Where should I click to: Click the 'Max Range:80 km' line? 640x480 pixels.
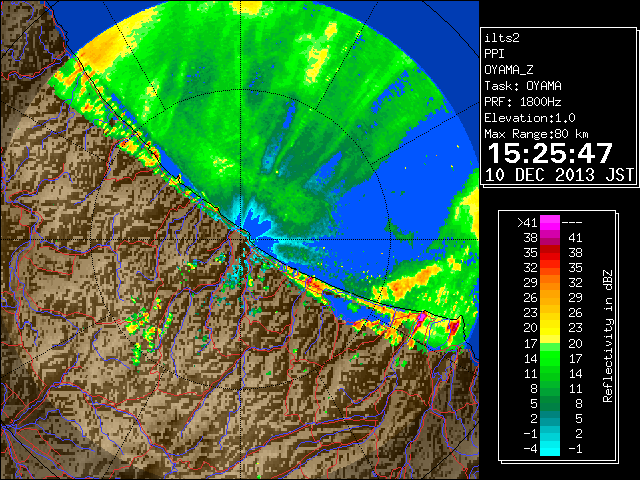click(536, 134)
